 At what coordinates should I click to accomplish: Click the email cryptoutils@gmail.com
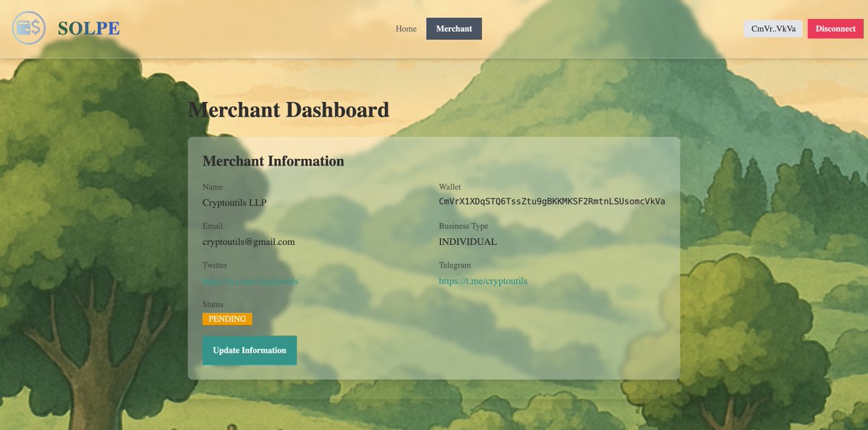249,242
